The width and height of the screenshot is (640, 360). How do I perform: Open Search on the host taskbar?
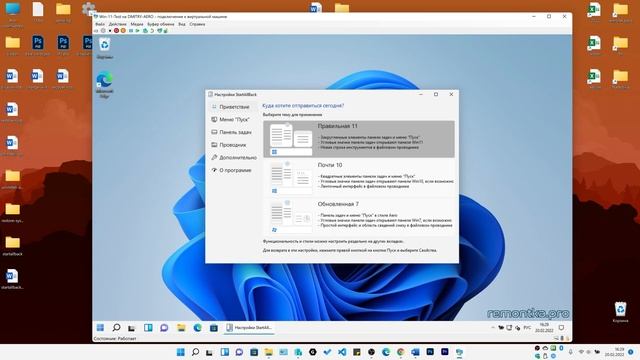(x=196, y=352)
